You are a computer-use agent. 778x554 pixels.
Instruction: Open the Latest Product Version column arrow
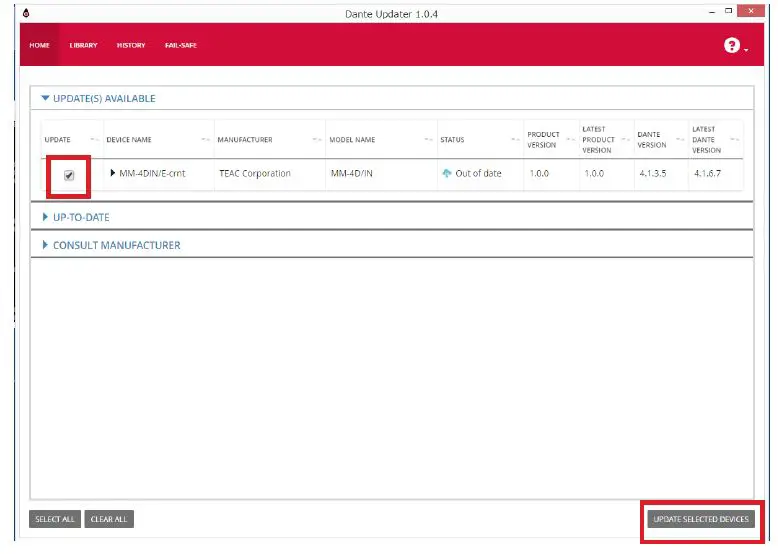click(x=625, y=139)
